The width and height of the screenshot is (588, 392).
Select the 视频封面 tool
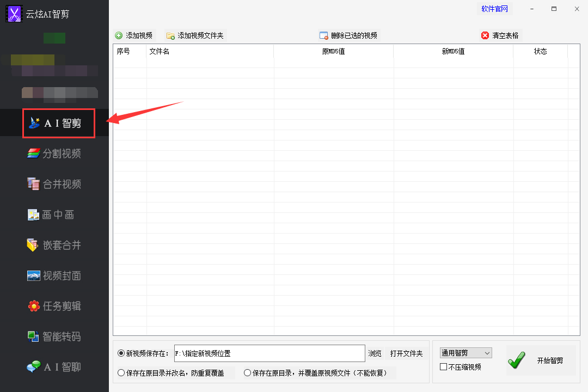point(54,275)
